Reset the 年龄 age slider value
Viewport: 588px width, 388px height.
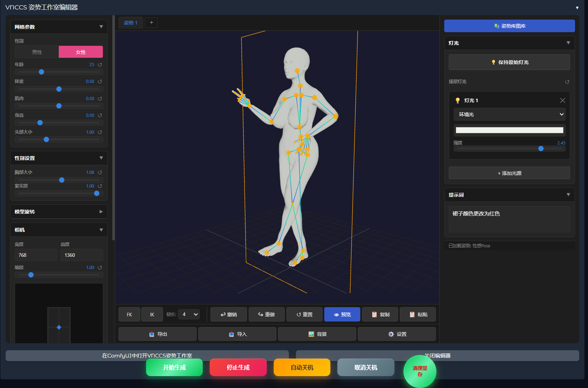click(x=100, y=65)
